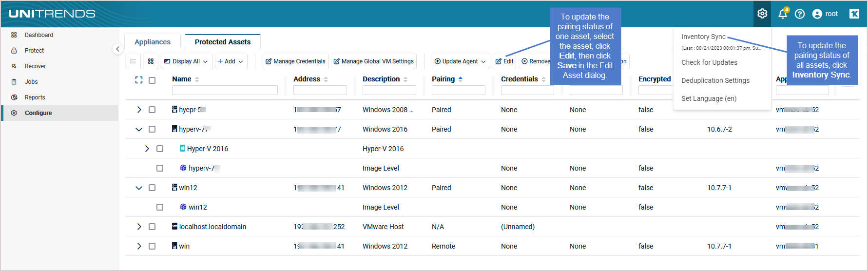Screen dimensions: 868x271
Task: Open Recover in the sidebar
Action: coord(60,66)
